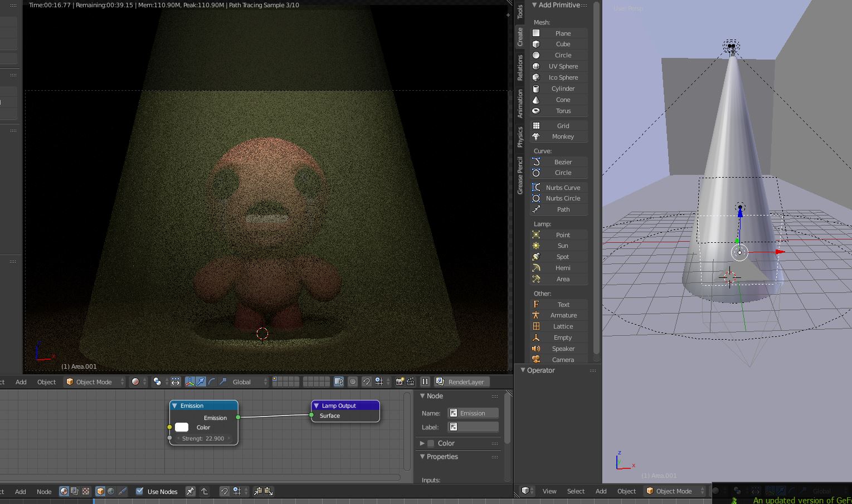This screenshot has height=504, width=852.
Task: Select the shader nodes tree type icon
Action: [64, 491]
